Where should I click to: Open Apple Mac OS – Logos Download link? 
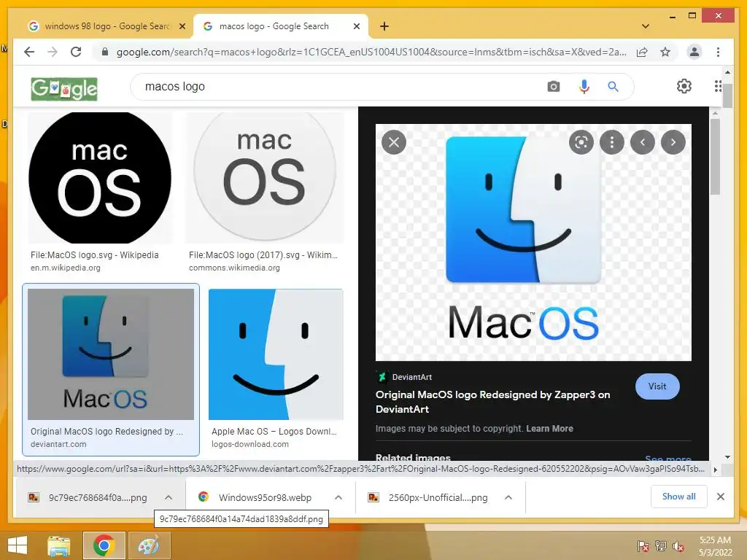274,432
